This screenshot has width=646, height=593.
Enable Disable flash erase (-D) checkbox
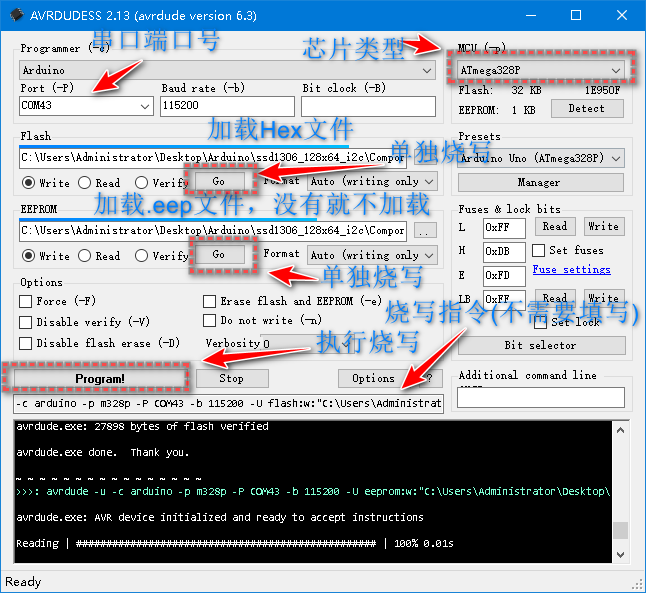[x=26, y=343]
